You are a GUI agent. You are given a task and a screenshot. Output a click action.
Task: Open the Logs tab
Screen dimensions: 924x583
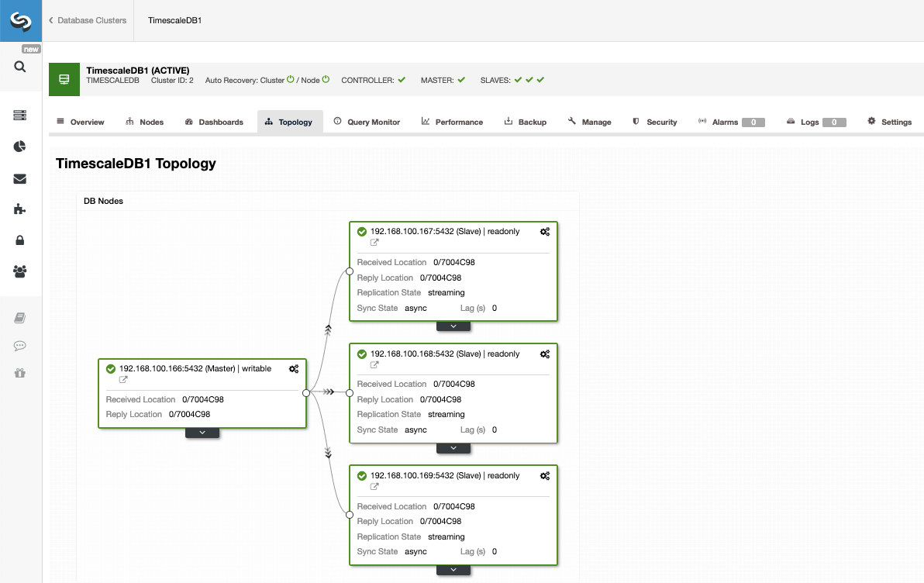click(816, 122)
